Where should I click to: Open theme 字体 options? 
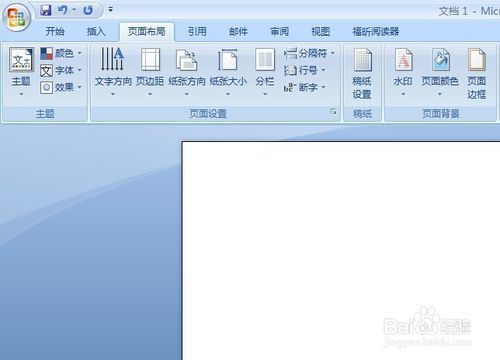61,70
